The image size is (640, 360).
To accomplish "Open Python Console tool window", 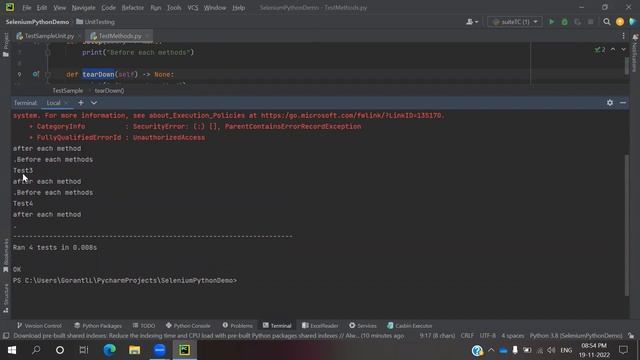I will pyautogui.click(x=188, y=326).
